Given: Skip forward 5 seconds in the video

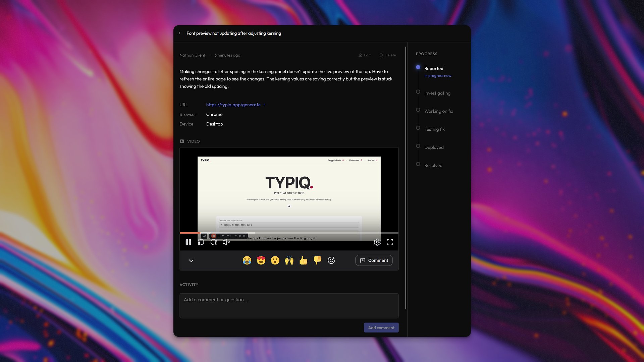Looking at the screenshot, I should coord(214,242).
